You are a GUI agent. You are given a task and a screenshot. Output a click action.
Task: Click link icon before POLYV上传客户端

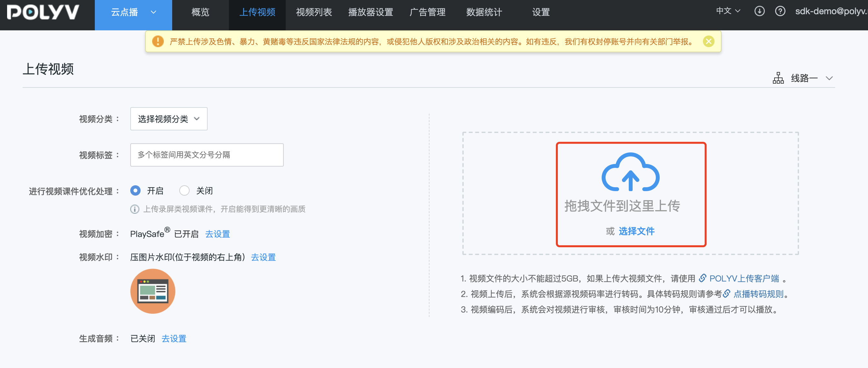(703, 278)
